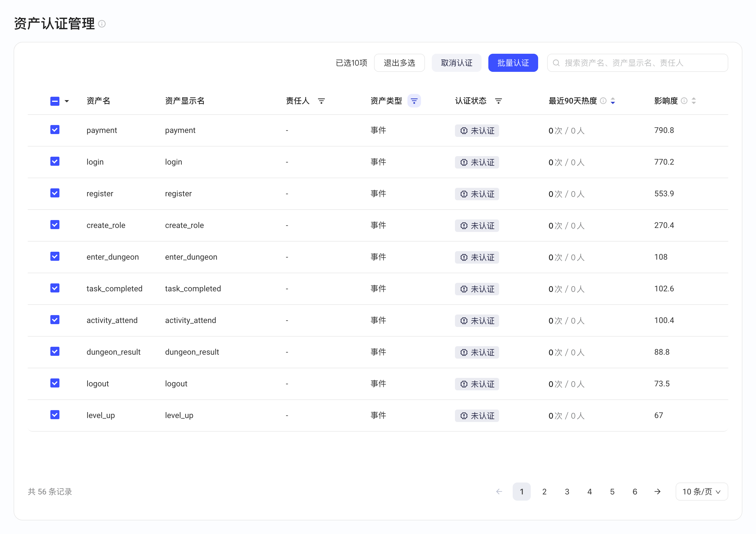This screenshot has height=534, width=756.
Task: Uncheck the activity_attend row checkbox
Action: click(55, 320)
